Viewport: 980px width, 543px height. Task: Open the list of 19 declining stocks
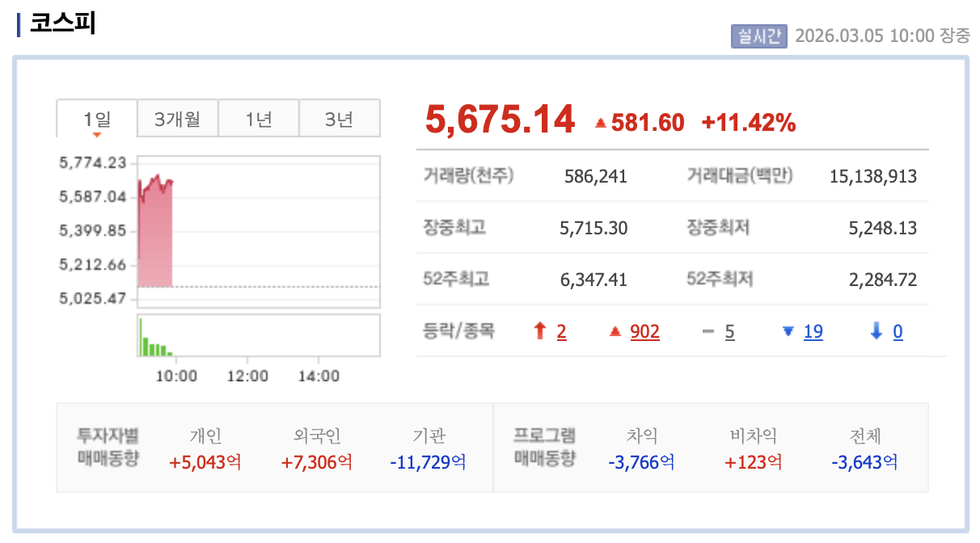pyautogui.click(x=813, y=331)
